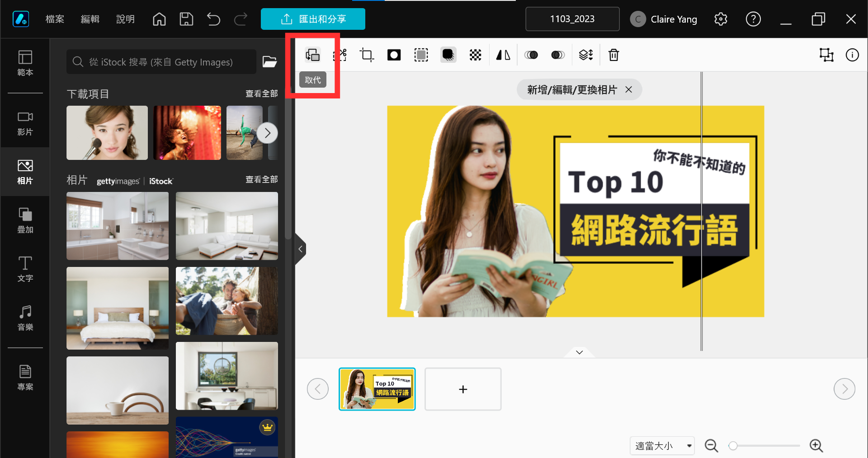Save project with floppy disk icon
The height and width of the screenshot is (458, 868).
186,19
